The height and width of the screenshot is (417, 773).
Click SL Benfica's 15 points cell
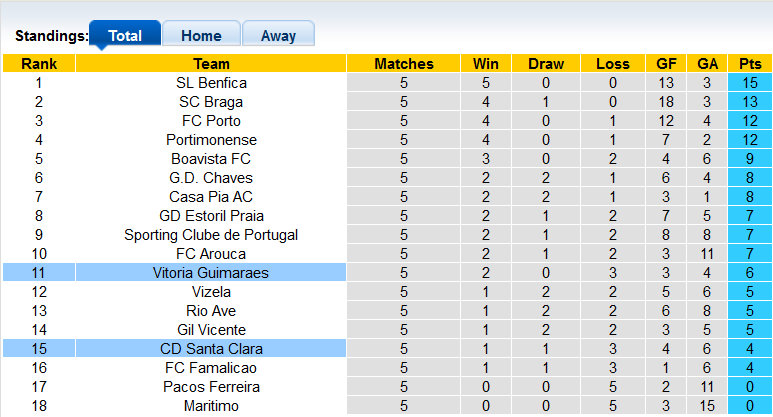coord(750,83)
